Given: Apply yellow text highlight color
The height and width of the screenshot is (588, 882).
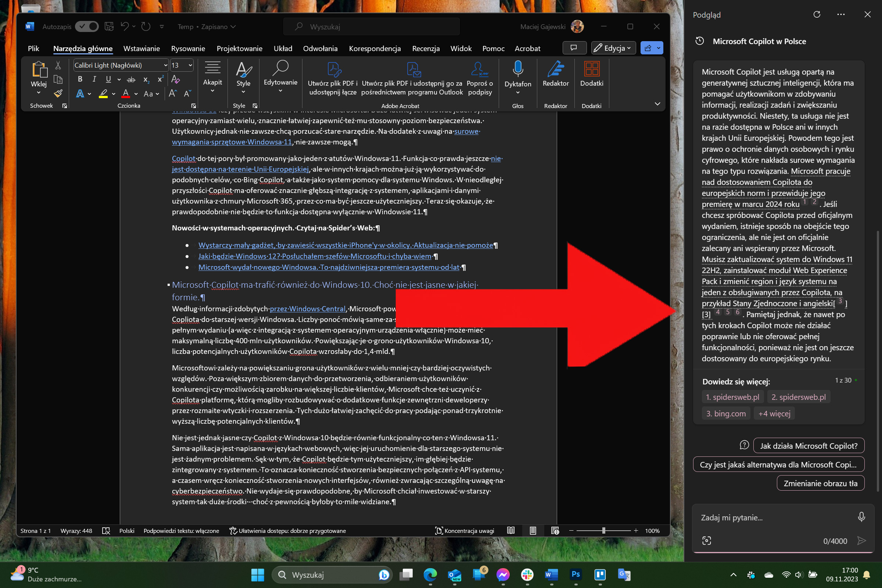Looking at the screenshot, I should [x=103, y=93].
